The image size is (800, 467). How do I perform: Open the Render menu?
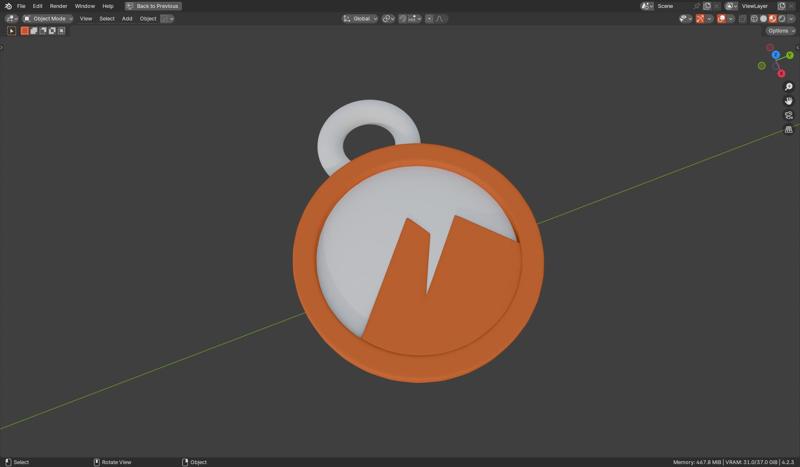click(x=58, y=6)
